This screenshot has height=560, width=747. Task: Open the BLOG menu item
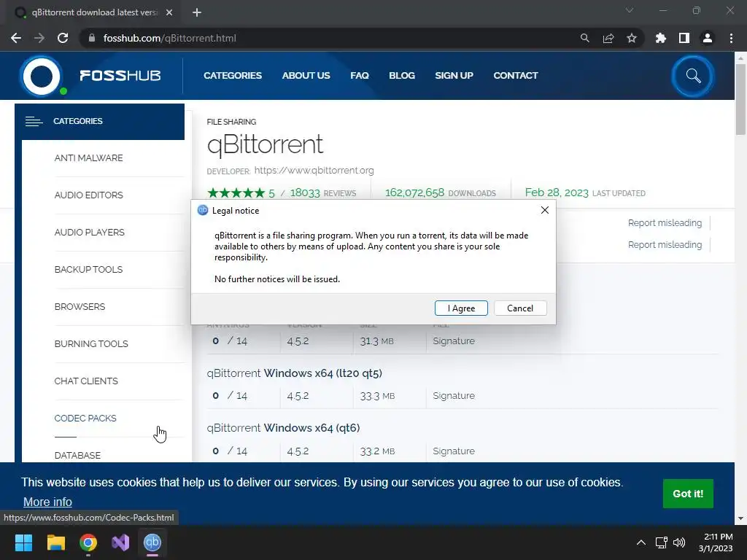point(402,76)
